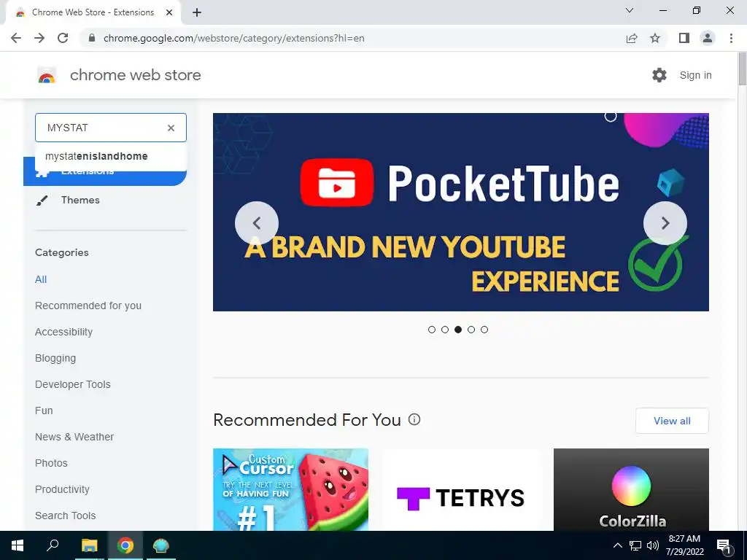The height and width of the screenshot is (560, 747).
Task: Open the Chrome profile avatar menu
Action: 708,38
